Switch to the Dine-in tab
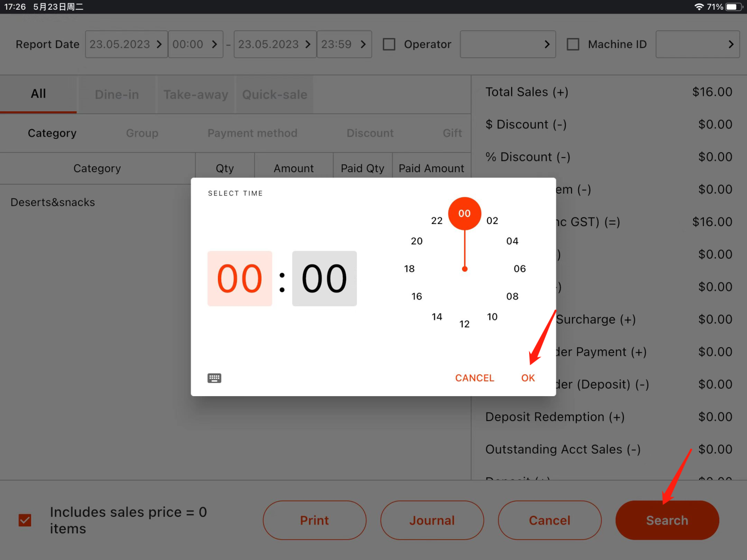The height and width of the screenshot is (560, 747). pyautogui.click(x=117, y=94)
